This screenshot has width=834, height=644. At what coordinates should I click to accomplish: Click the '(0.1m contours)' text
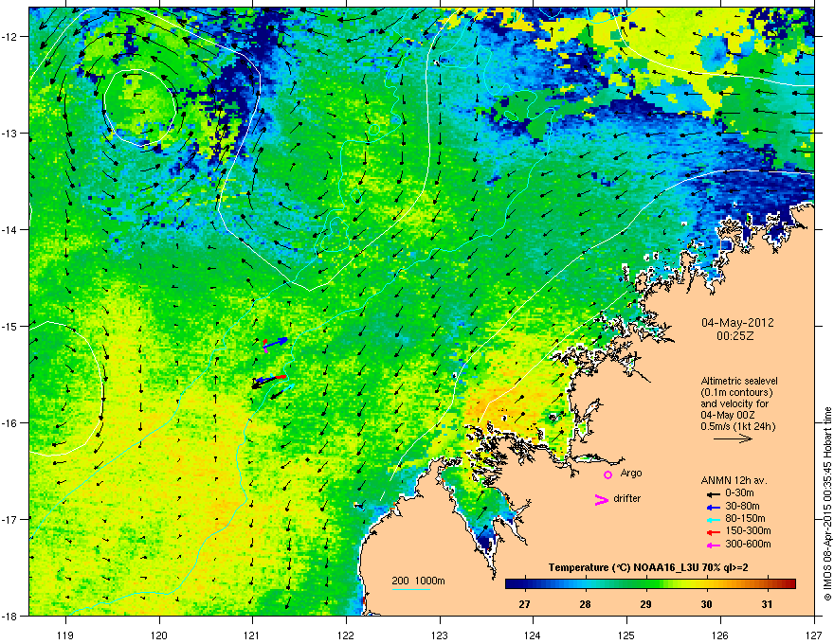pos(736,393)
